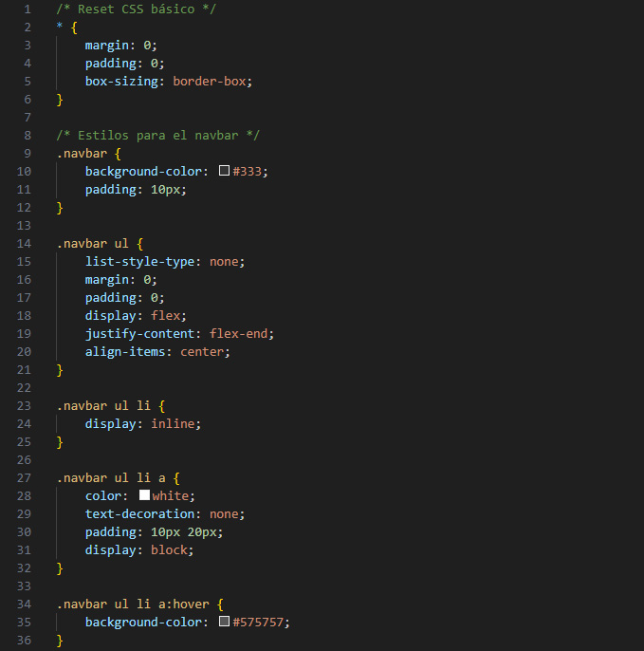The height and width of the screenshot is (651, 644).
Task: Open the #333 color swatch picker
Action: point(225,172)
